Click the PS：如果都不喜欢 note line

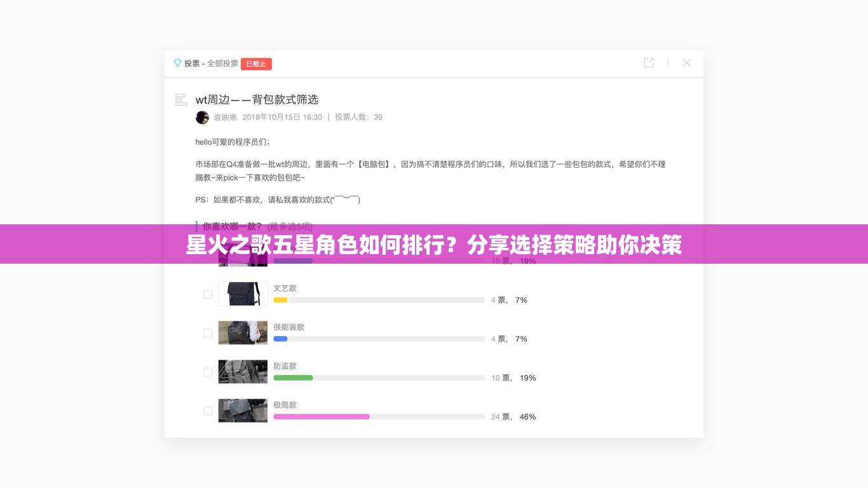[278, 200]
